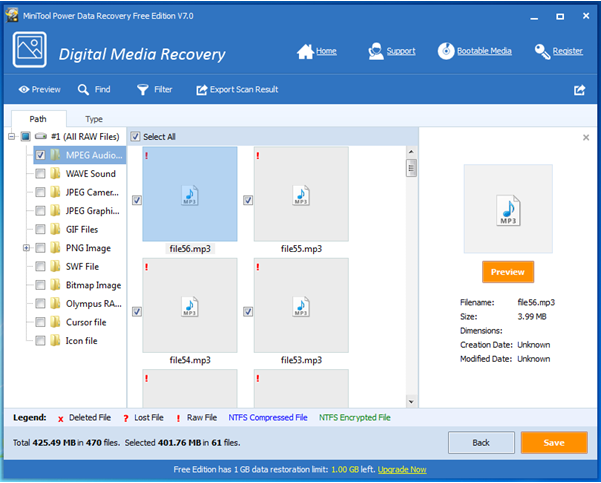This screenshot has height=483, width=601.
Task: Click the Back button
Action: tap(481, 443)
